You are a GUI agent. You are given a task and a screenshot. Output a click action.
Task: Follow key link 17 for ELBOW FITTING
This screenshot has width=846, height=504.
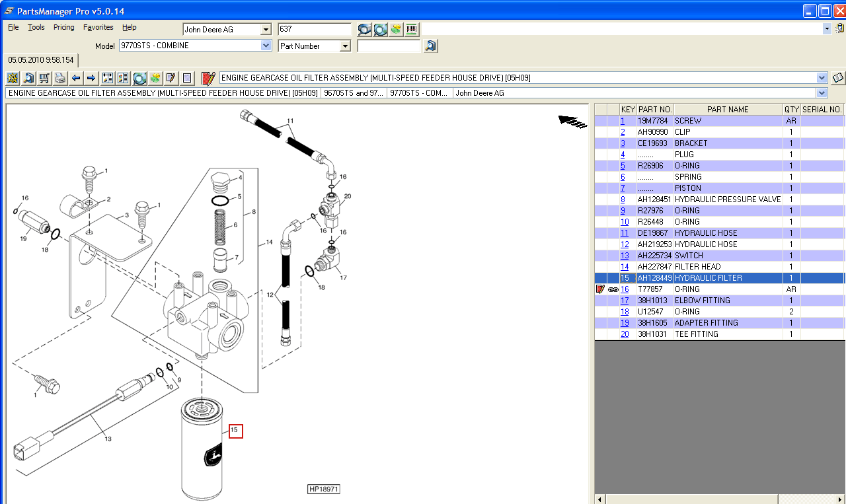(x=625, y=301)
